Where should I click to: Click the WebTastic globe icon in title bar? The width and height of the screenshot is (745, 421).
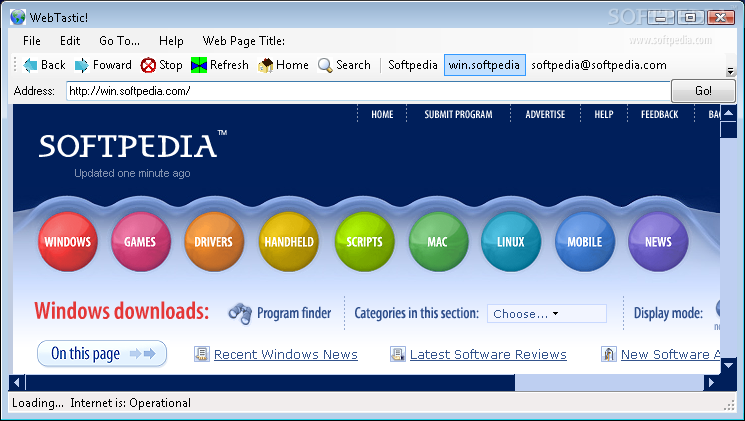coord(18,18)
